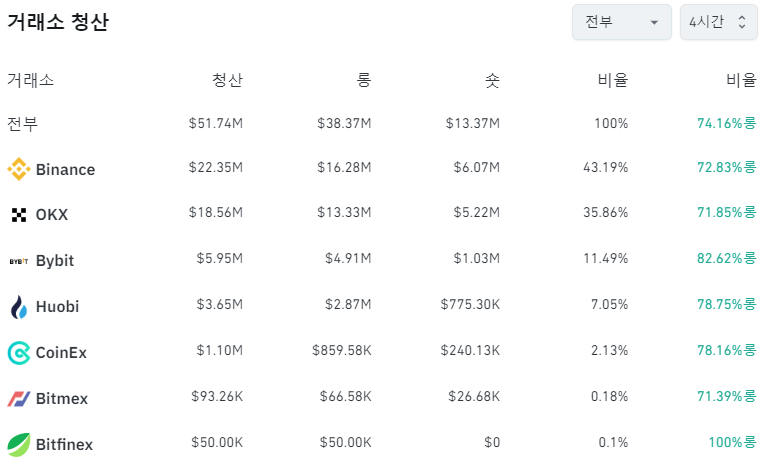The height and width of the screenshot is (469, 766).
Task: Select the OKX exchange name
Action: (52, 214)
